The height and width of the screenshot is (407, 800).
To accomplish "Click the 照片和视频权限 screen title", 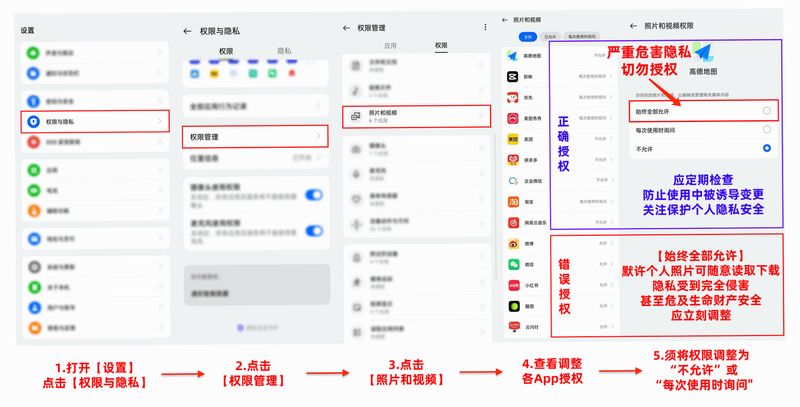I will (668, 26).
